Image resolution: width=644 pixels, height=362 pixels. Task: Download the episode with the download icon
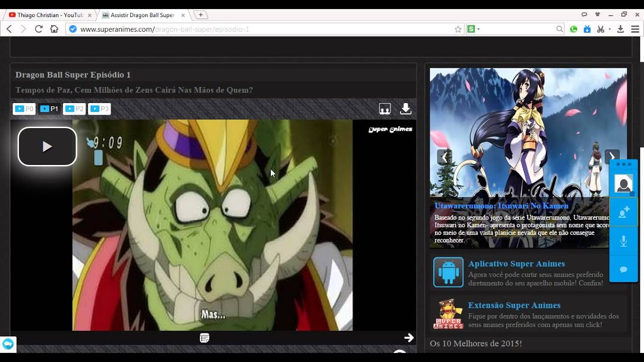[x=406, y=109]
